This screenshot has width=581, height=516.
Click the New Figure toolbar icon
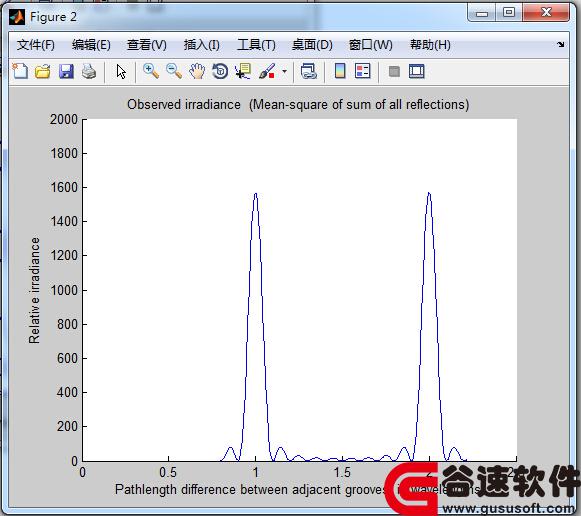point(20,71)
